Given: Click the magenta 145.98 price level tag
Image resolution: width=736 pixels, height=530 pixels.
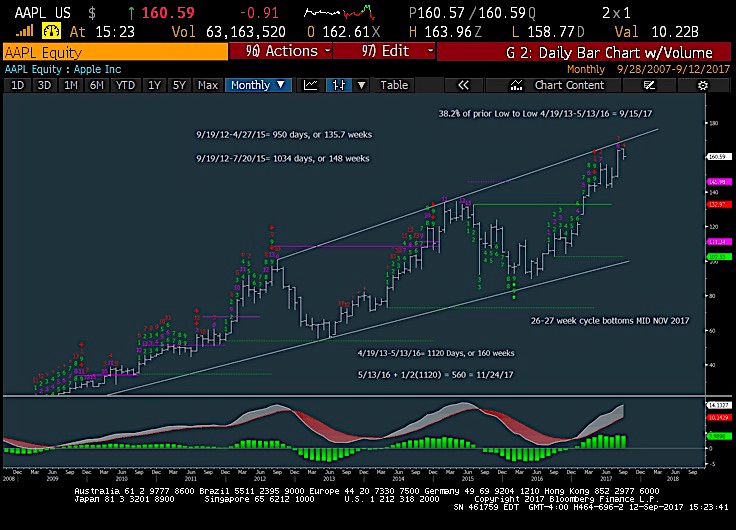Looking at the screenshot, I should [x=719, y=181].
